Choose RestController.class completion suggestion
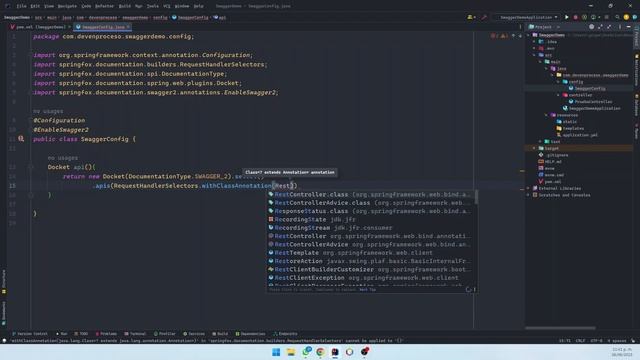Viewport: 640px width, 360px height. (371, 194)
